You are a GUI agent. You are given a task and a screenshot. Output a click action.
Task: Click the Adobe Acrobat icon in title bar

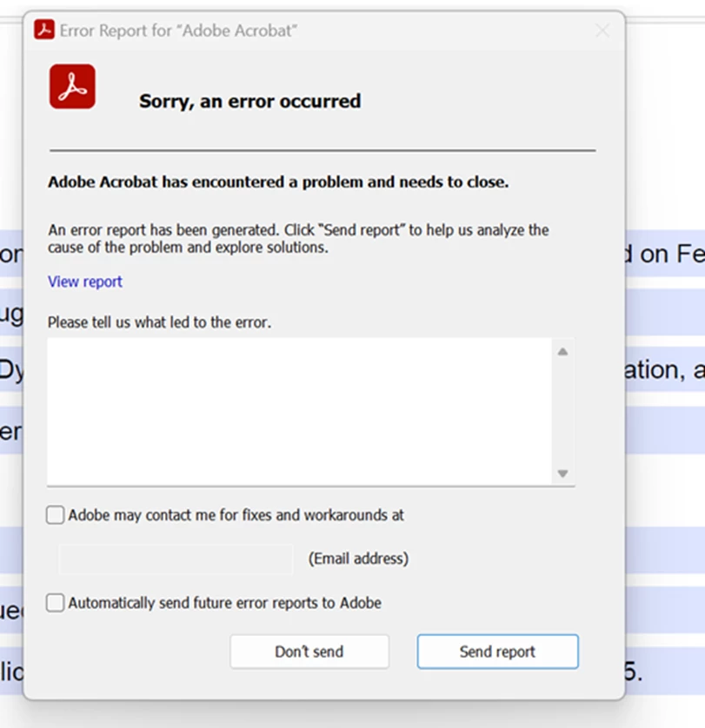pyautogui.click(x=44, y=30)
